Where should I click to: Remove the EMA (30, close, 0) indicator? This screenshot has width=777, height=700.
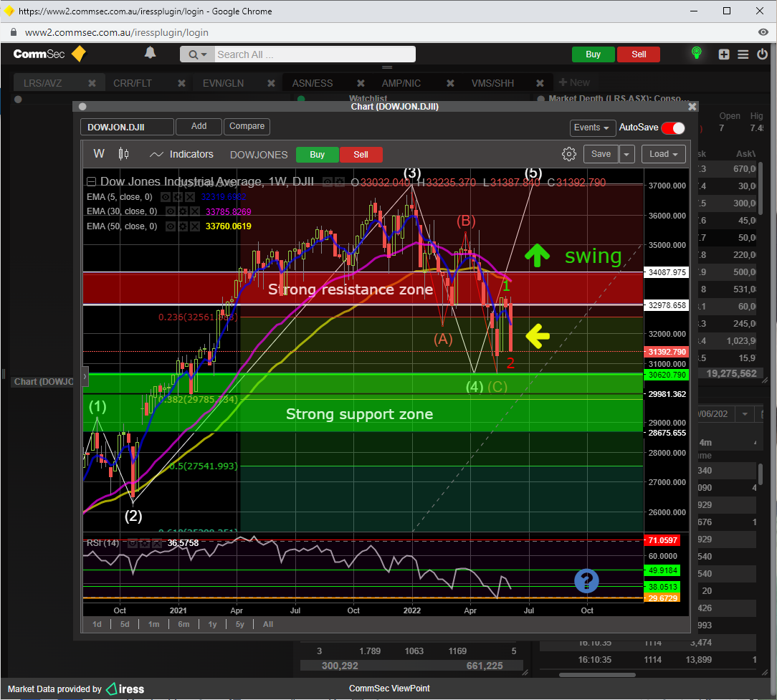(x=195, y=211)
